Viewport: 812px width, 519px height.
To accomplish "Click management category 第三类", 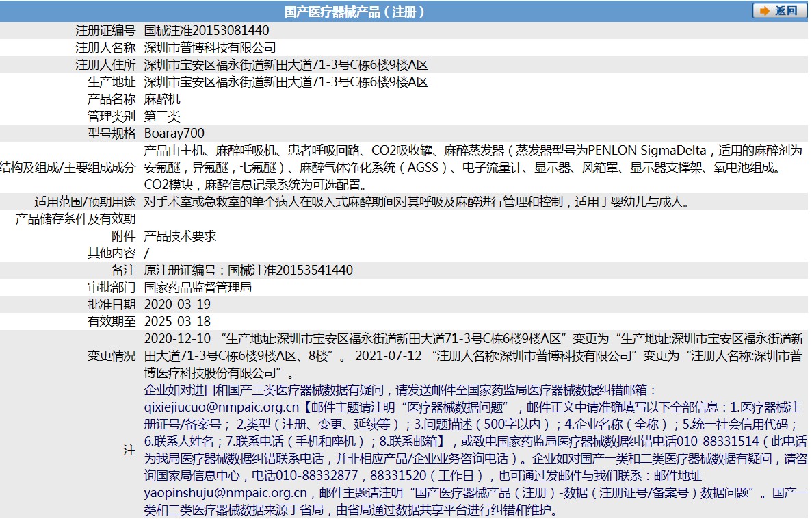I will coord(162,116).
